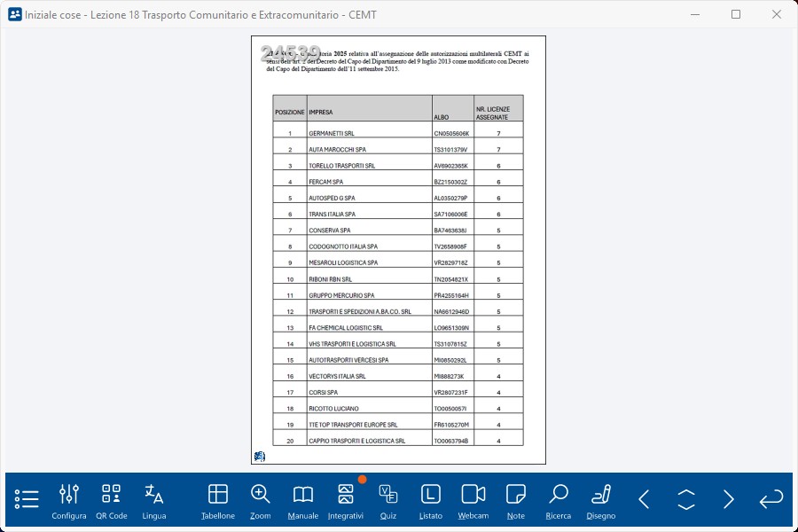Change language with Lingua
Image resolution: width=798 pixels, height=532 pixels.
(x=154, y=501)
